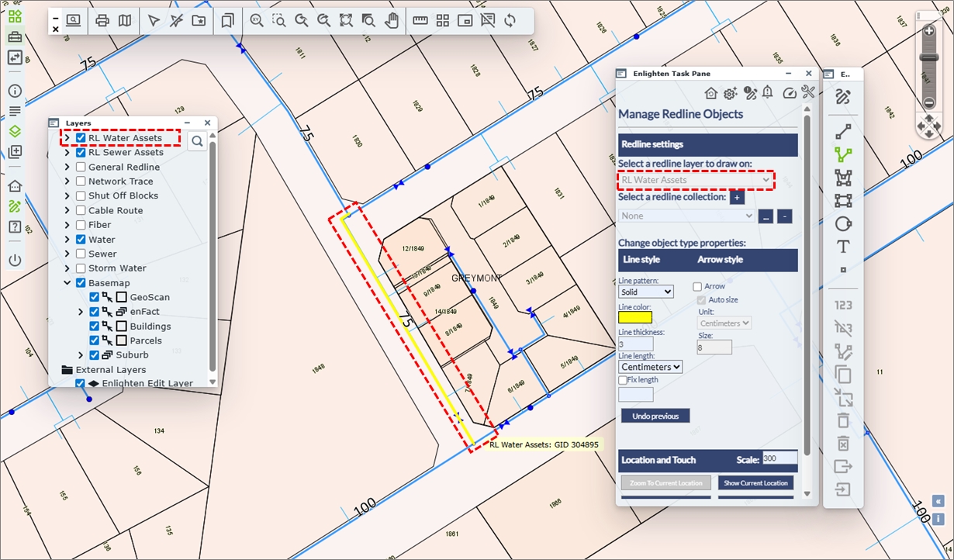Activate the Measure ruler tool

[x=420, y=21]
